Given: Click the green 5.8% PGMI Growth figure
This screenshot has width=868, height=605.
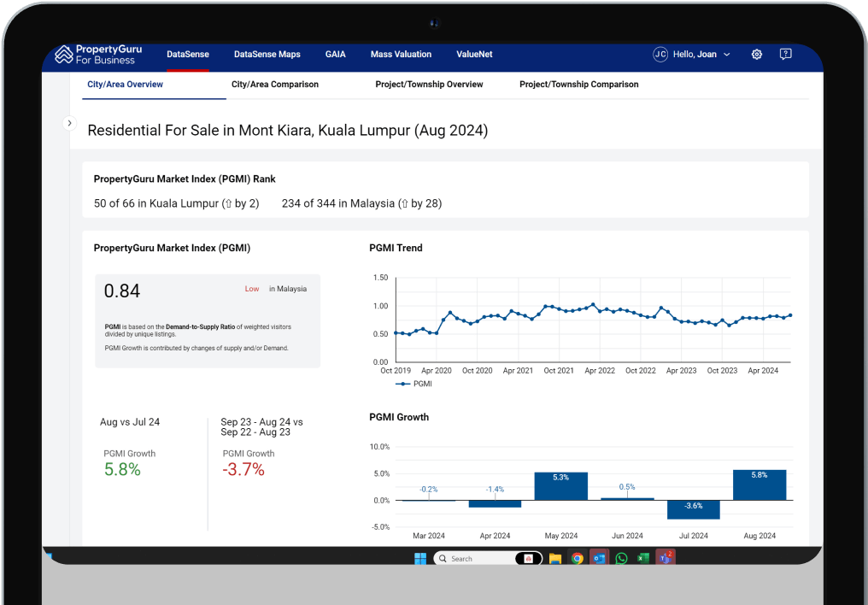Looking at the screenshot, I should point(122,469).
